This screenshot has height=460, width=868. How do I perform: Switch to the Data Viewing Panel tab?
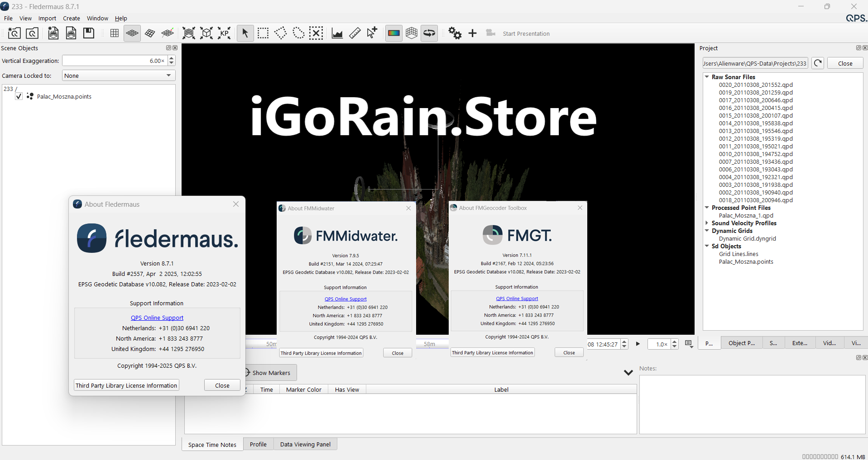click(305, 444)
